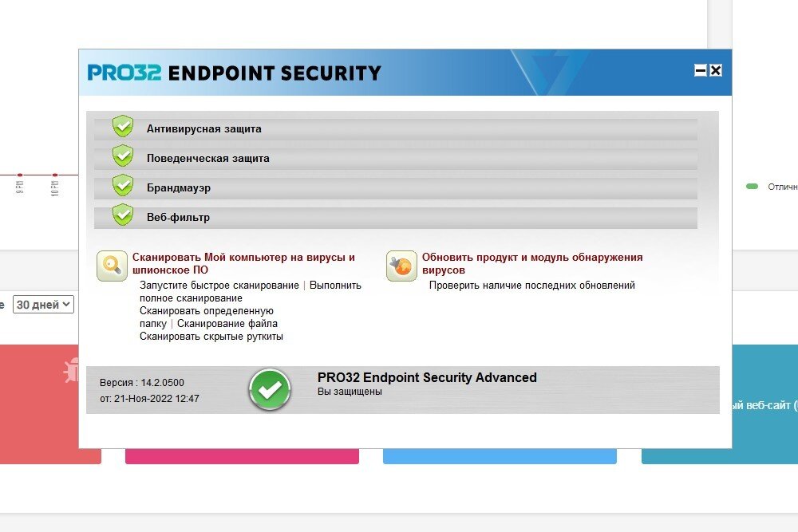
Task: Open the Антивирусная защита section
Action: 396,129
